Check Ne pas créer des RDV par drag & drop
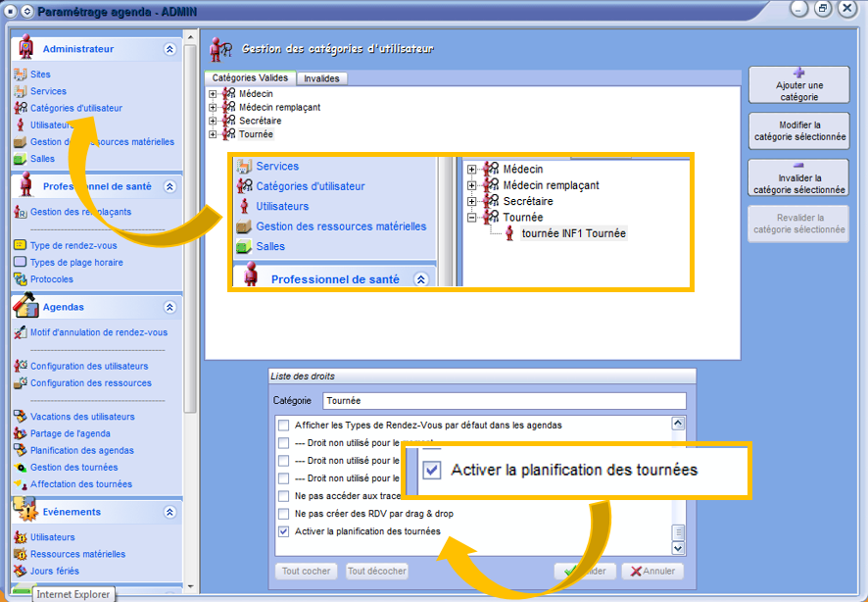Viewport: 868px width, 602px height. point(284,514)
